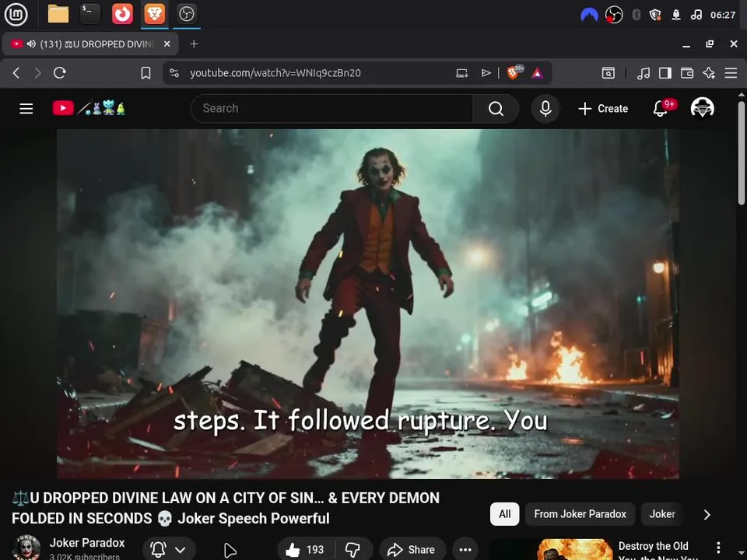Click the Create button
The width and height of the screenshot is (747, 560).
tap(603, 109)
